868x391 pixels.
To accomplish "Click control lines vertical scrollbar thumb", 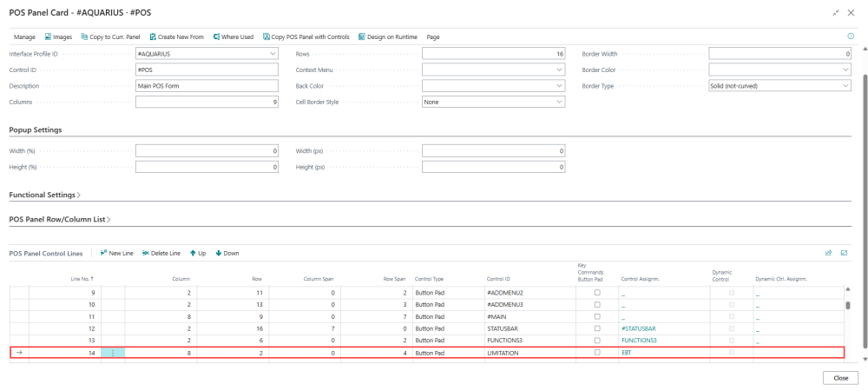I will point(848,305).
